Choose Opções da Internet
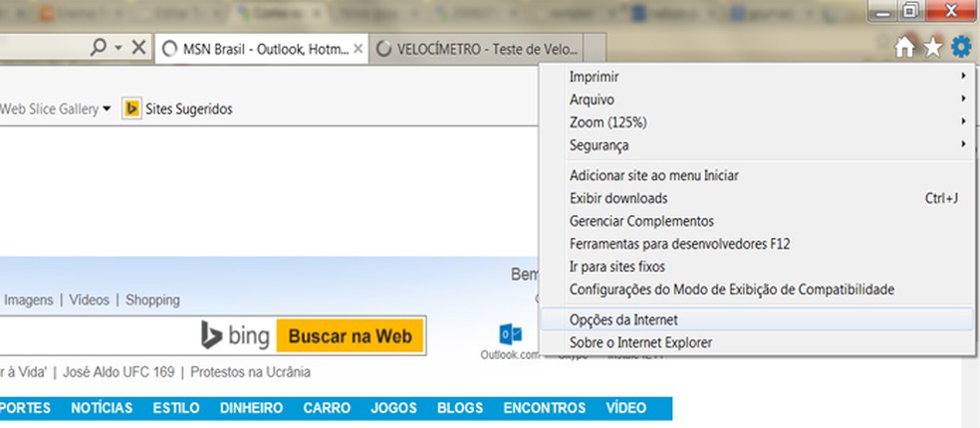980x428 pixels. [758, 320]
